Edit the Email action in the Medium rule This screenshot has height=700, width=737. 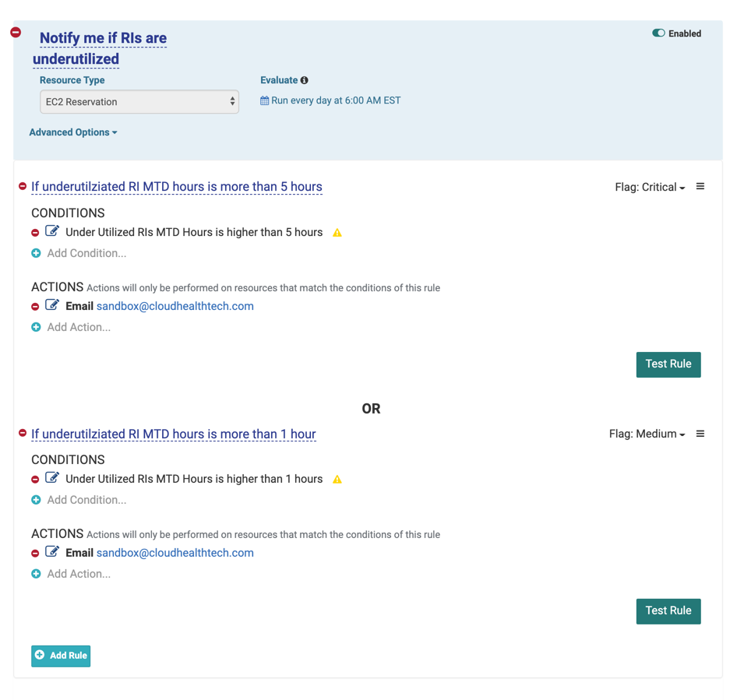(x=52, y=552)
